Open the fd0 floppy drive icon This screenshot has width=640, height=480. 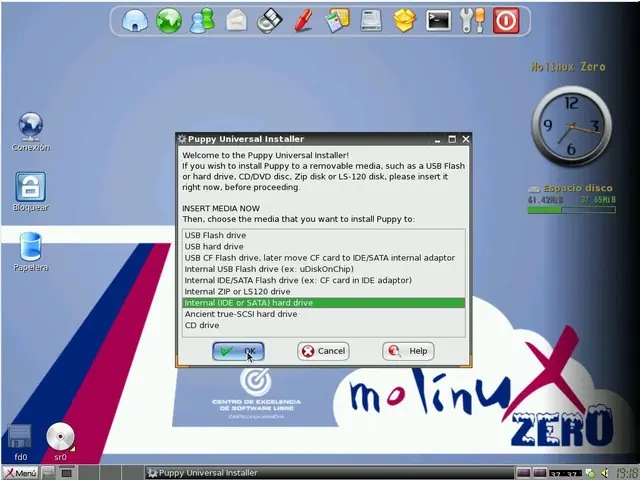coord(20,442)
